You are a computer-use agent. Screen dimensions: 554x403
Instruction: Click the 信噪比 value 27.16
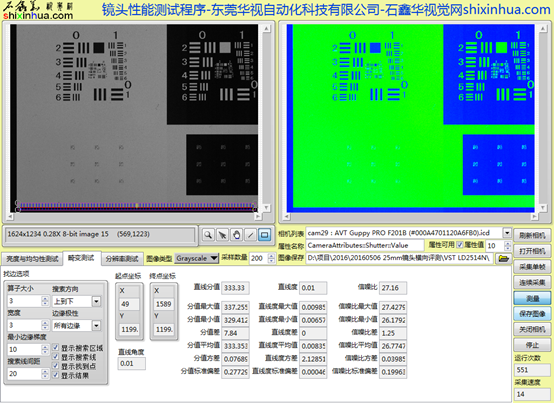(393, 288)
